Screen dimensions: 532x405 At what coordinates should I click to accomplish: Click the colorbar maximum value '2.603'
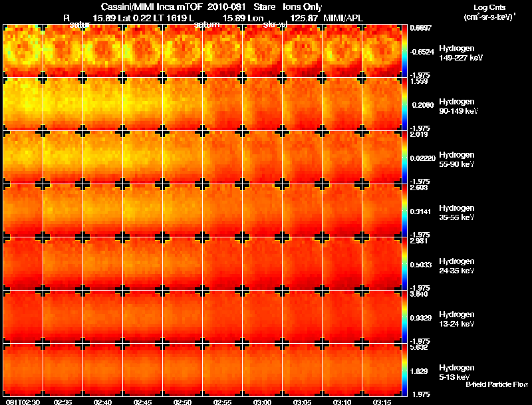pos(419,188)
